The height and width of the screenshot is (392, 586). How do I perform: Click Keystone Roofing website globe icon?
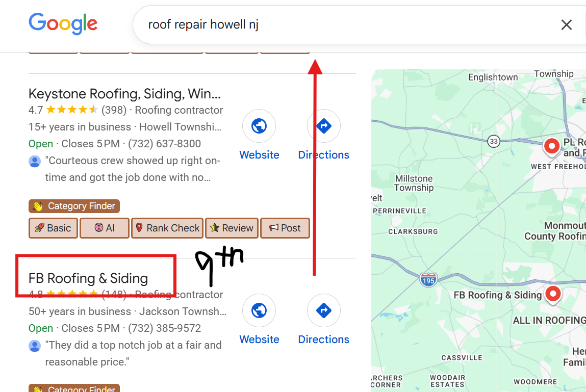[x=259, y=126]
